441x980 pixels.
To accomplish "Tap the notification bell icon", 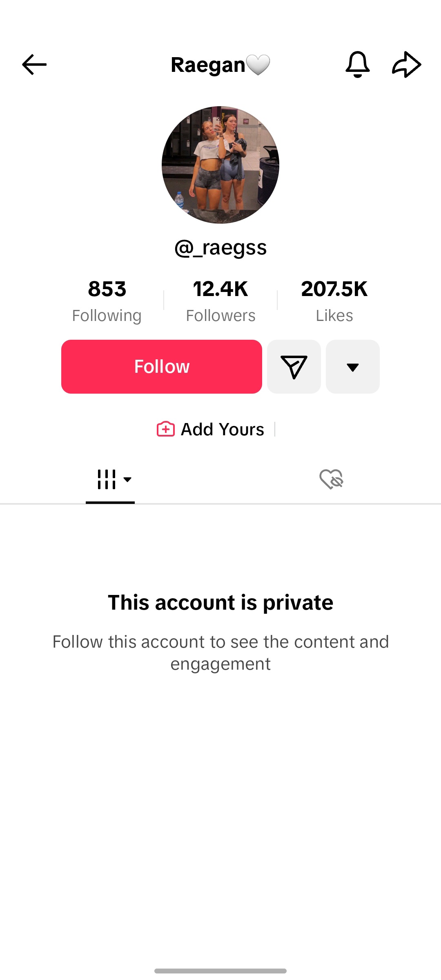I will point(358,65).
